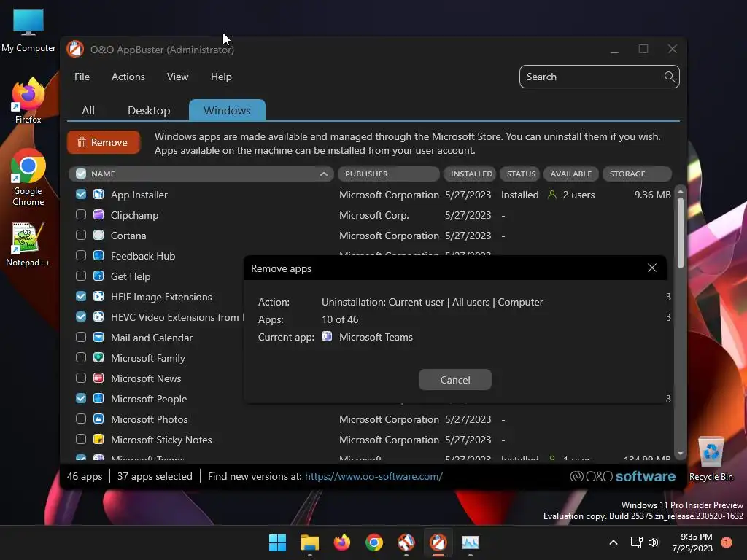Click the Microsoft Photos icon
Viewport: 747px width, 560px height.
pos(98,419)
